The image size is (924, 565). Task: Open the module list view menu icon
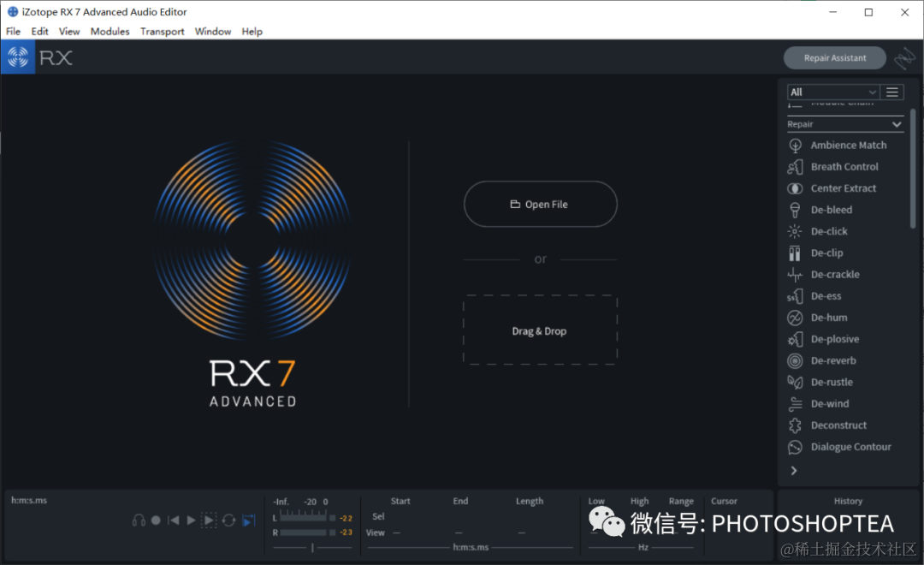(x=892, y=92)
